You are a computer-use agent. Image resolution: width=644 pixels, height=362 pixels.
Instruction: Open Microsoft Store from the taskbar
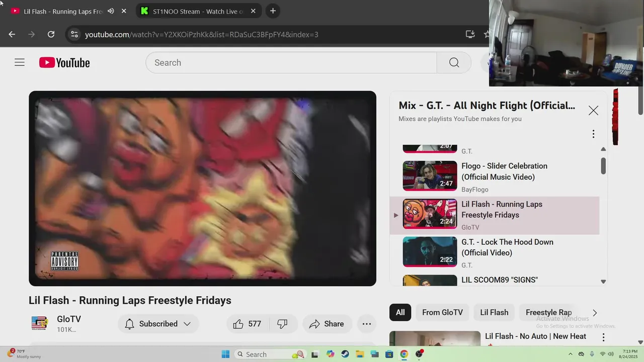tap(389, 354)
